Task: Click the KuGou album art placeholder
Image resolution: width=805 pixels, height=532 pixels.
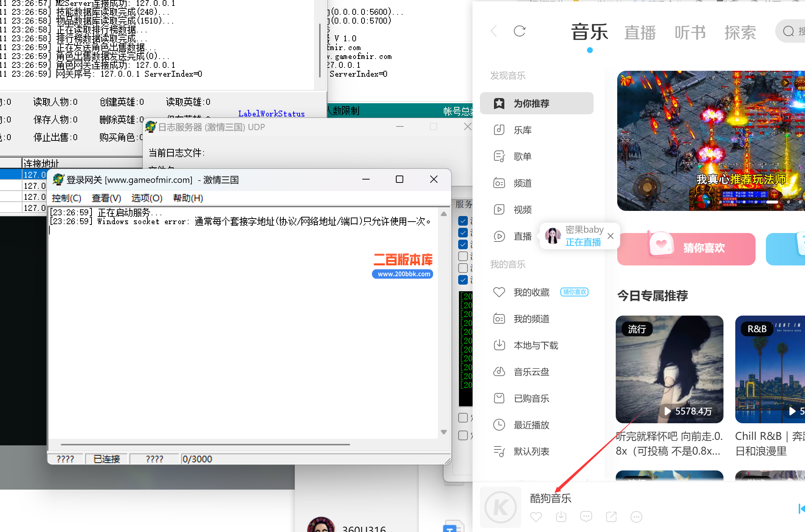Action: [501, 507]
